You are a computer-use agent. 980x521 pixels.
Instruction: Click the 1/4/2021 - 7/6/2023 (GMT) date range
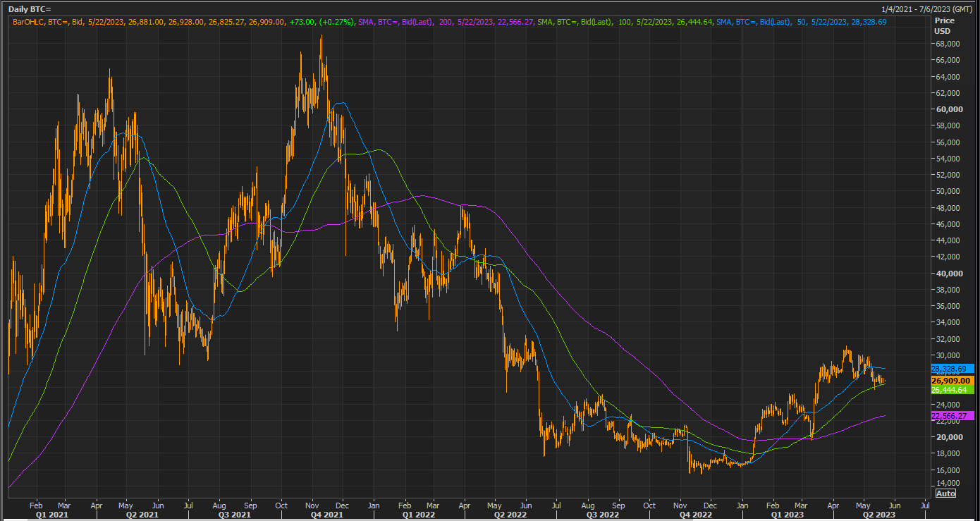(x=927, y=9)
